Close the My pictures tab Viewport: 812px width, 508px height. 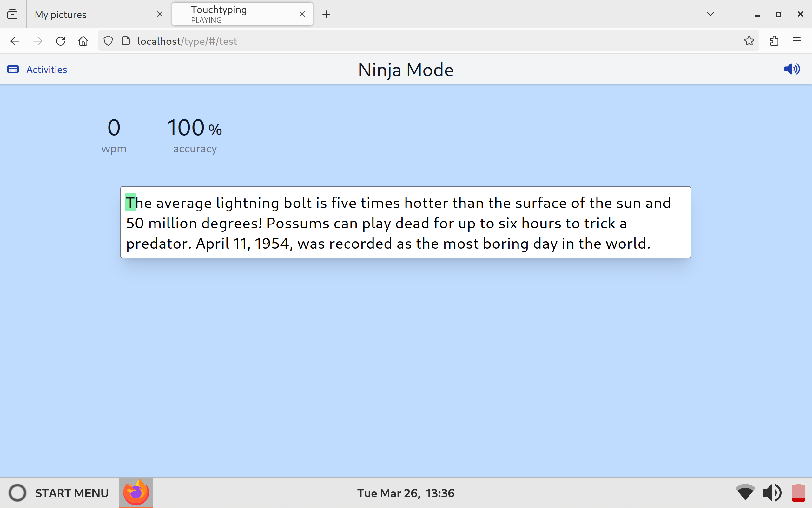coord(159,14)
